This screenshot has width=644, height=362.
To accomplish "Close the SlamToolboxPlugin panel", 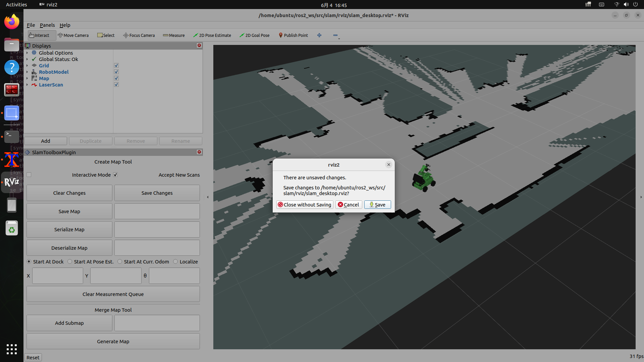I will [199, 152].
